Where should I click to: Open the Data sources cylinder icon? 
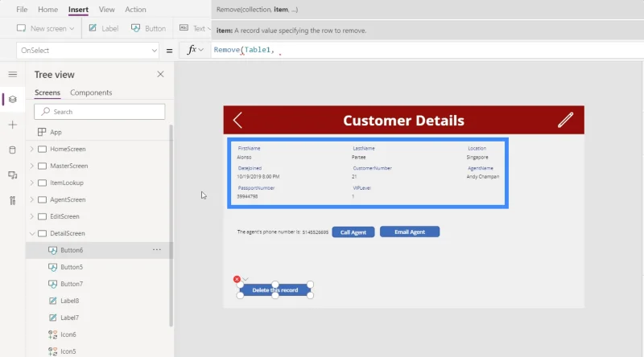pos(13,150)
